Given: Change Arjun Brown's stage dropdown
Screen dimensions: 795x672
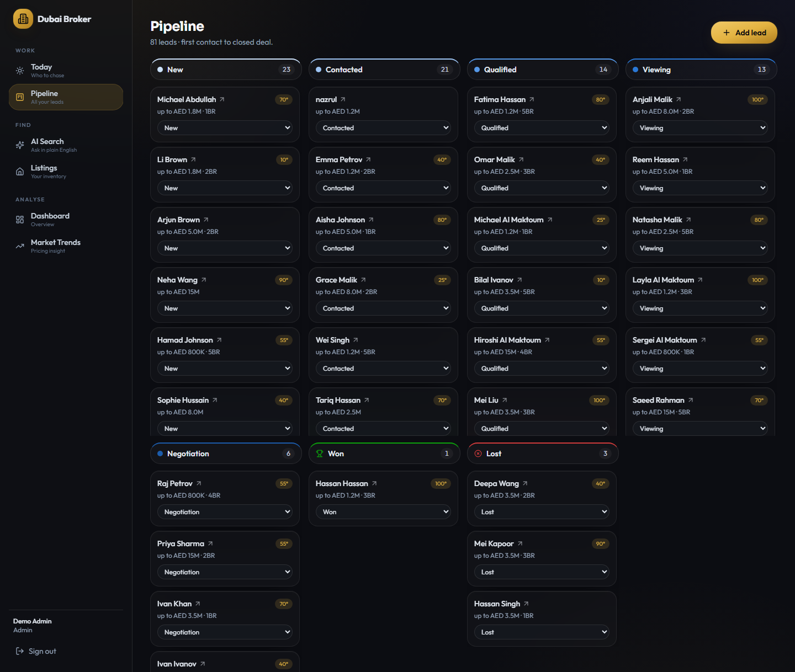Looking at the screenshot, I should tap(225, 248).
